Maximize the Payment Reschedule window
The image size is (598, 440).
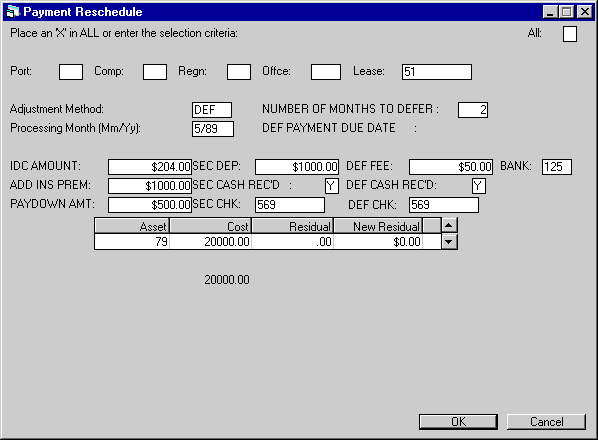tap(567, 12)
